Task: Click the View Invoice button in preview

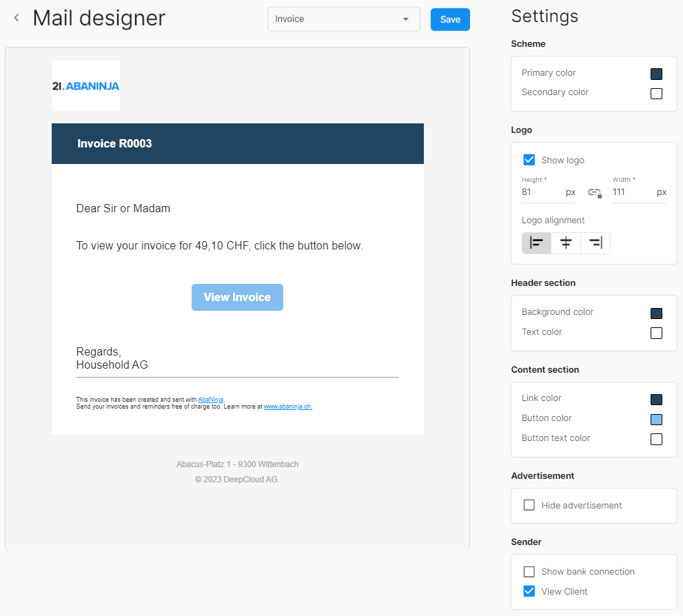Action: tap(237, 298)
